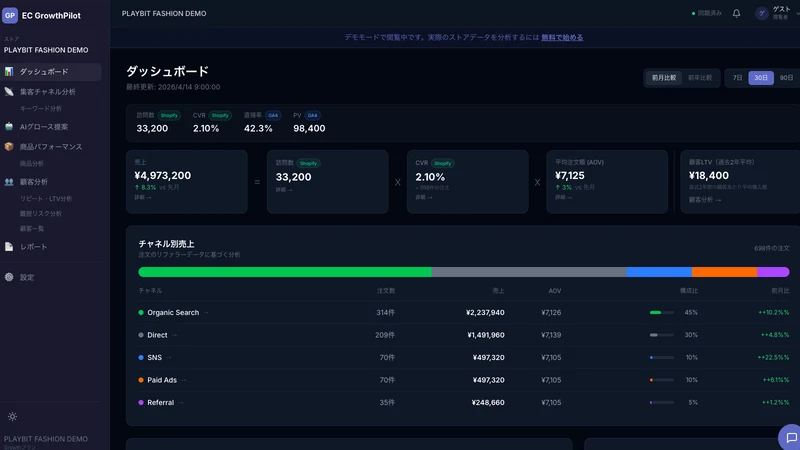
Task: Open 商品パフォーマンス in sidebar
Action: (x=51, y=147)
